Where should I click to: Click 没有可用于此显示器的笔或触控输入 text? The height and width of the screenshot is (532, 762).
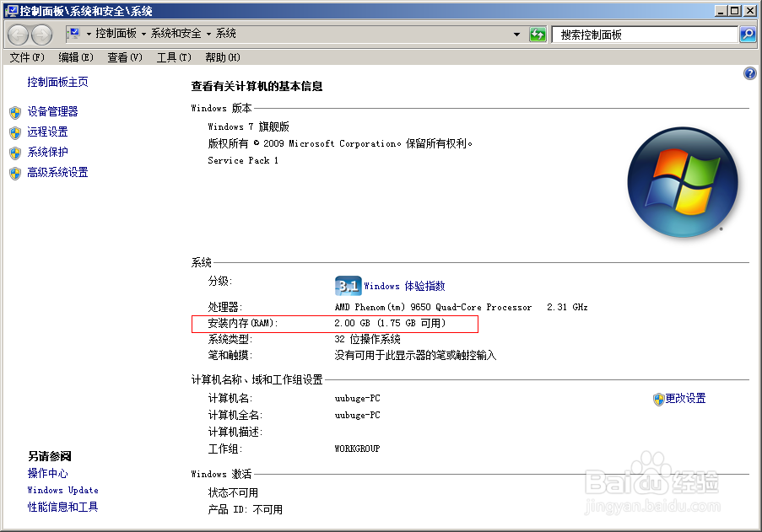(x=415, y=355)
